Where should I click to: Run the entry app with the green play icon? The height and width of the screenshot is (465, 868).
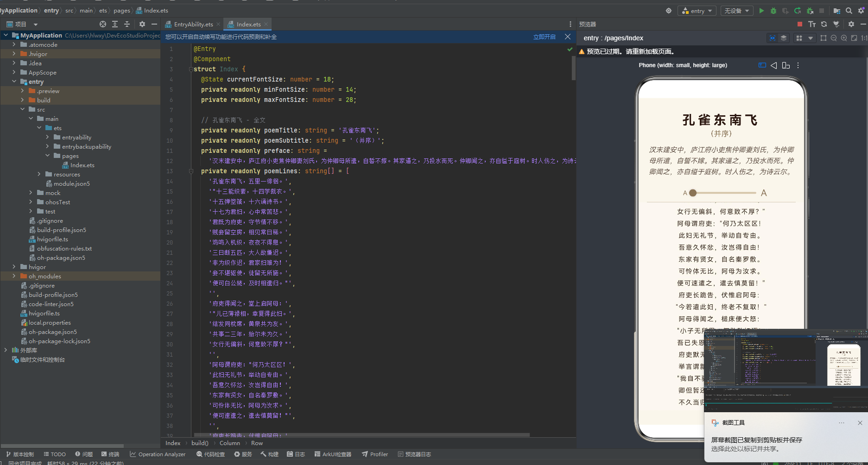(761, 11)
